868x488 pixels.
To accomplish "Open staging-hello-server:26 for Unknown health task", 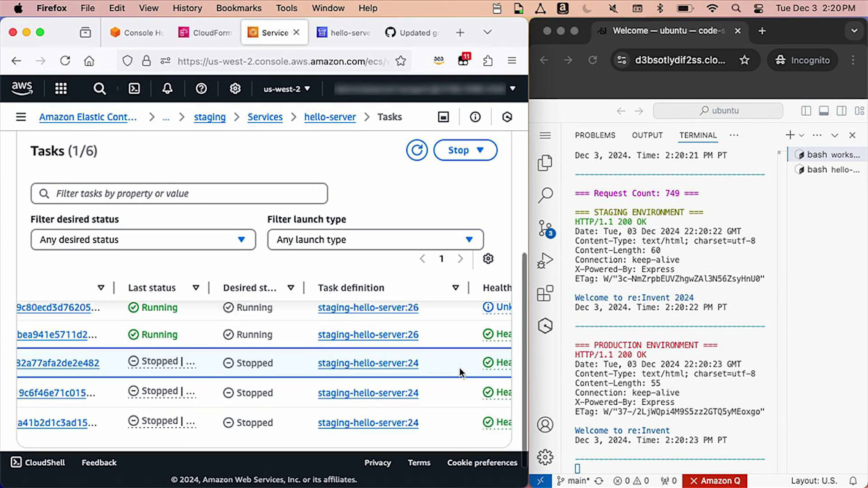I will (368, 307).
